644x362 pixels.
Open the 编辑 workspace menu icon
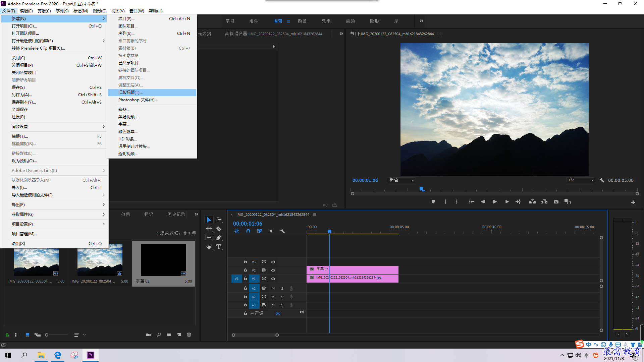[288, 21]
